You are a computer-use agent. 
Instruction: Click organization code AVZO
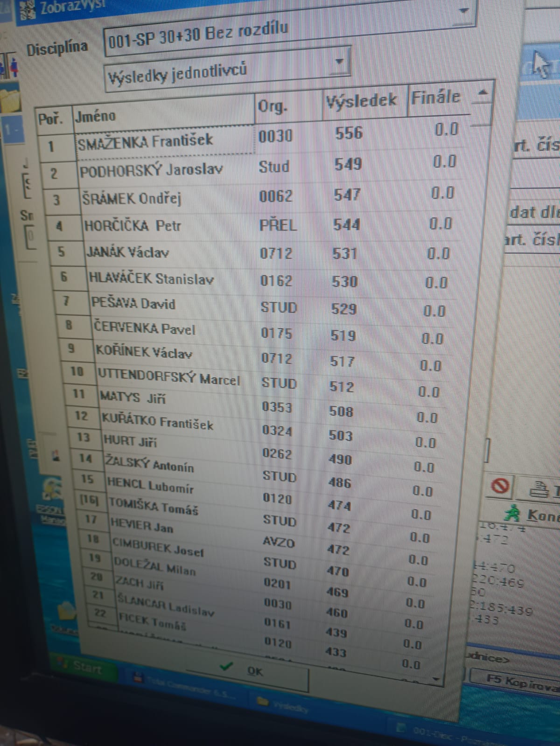[x=279, y=542]
